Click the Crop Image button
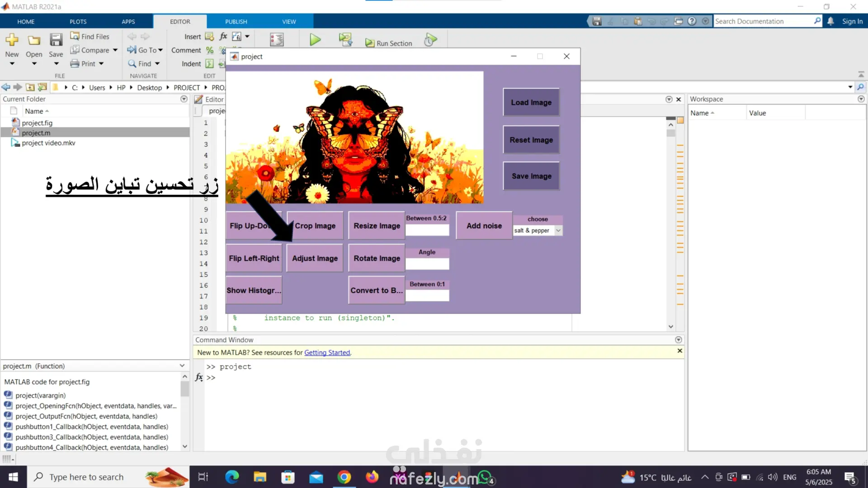868x488 pixels. (315, 225)
